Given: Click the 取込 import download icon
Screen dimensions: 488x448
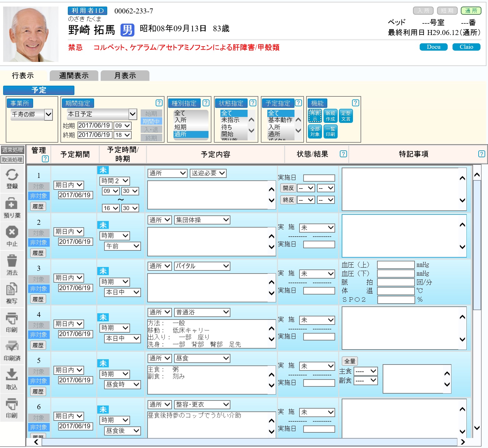Looking at the screenshot, I should click(x=12, y=379).
